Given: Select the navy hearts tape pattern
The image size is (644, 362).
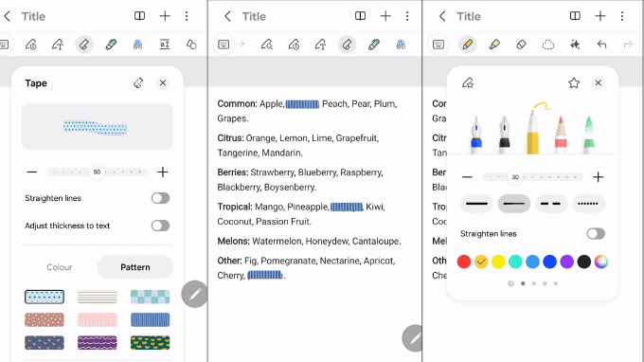Looking at the screenshot, I should pyautogui.click(x=45, y=343).
